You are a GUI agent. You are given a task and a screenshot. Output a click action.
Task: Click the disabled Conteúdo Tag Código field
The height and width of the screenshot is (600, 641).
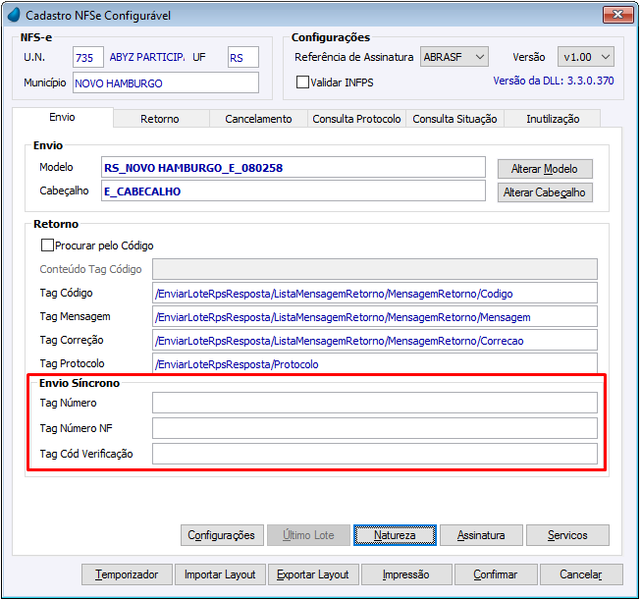tap(375, 269)
